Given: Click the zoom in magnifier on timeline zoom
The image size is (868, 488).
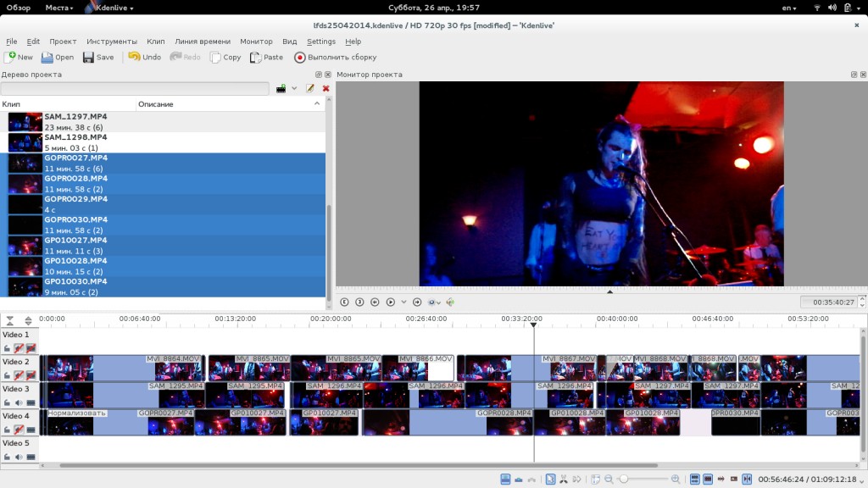Looking at the screenshot, I should pyautogui.click(x=676, y=480).
